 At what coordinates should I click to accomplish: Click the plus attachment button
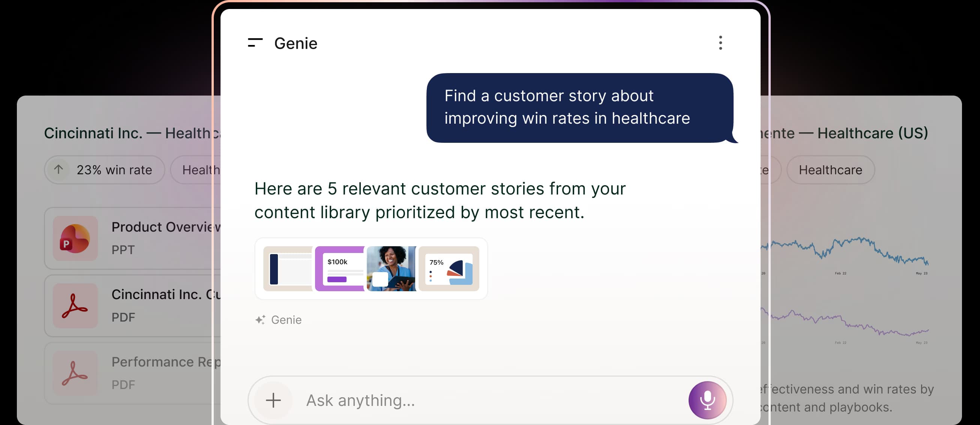coord(273,400)
